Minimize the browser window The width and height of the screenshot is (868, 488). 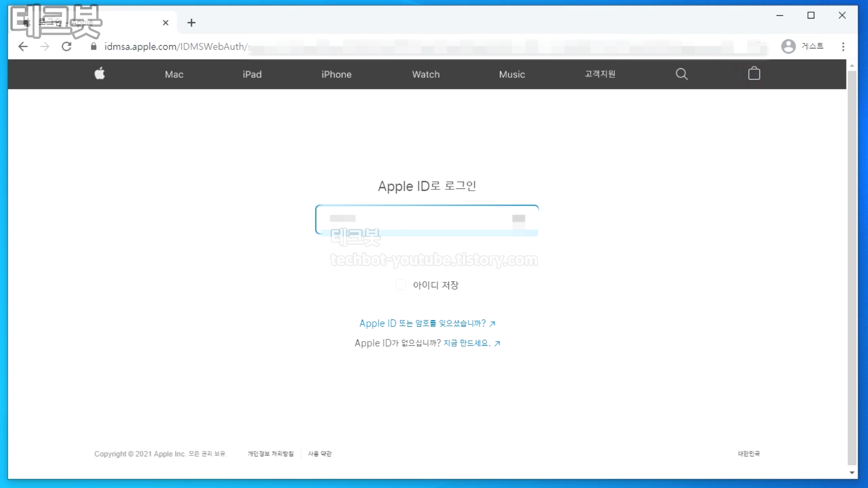tap(780, 15)
